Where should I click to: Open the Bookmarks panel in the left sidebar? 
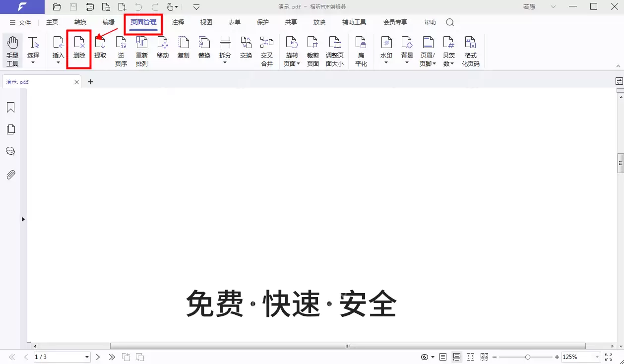[10, 107]
